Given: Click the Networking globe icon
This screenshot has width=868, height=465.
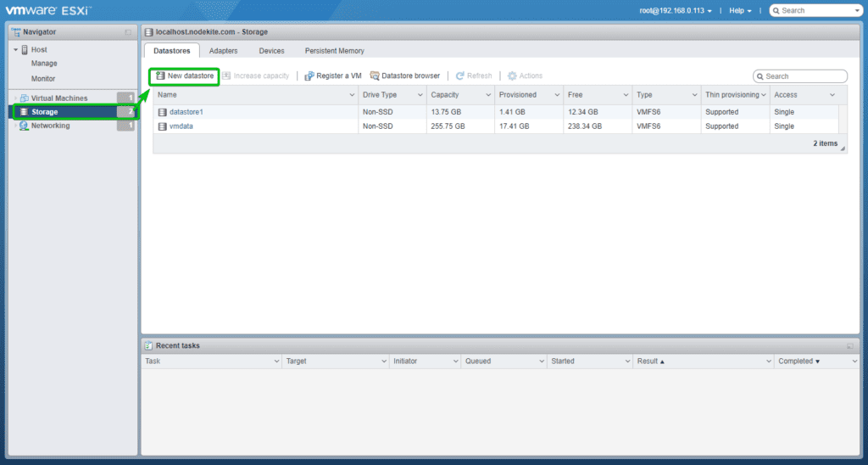Looking at the screenshot, I should 24,126.
